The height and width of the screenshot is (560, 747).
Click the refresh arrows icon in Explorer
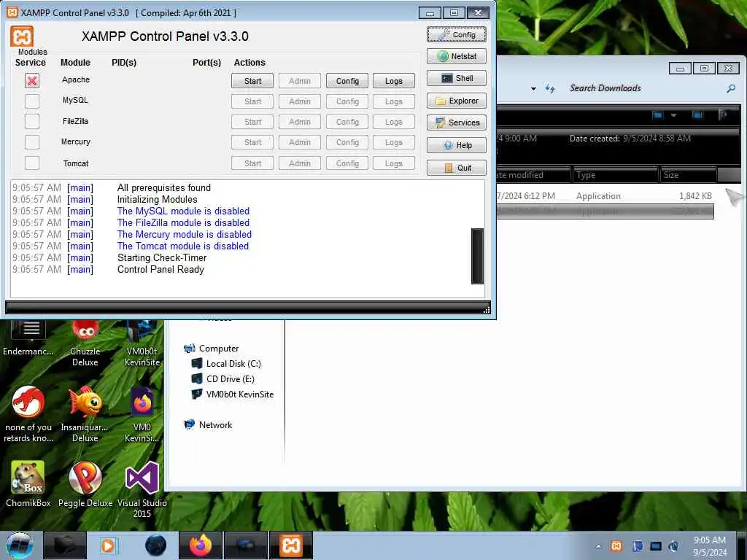tap(550, 88)
